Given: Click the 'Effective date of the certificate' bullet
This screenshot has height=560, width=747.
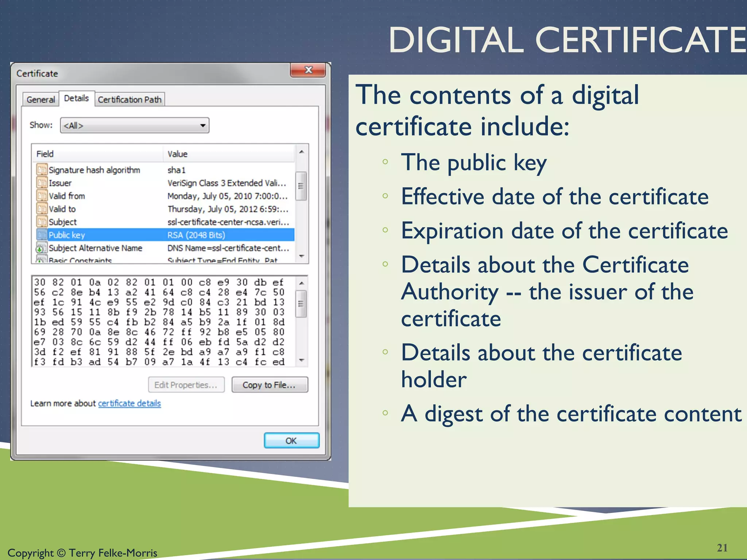Looking at the screenshot, I should 555,197.
